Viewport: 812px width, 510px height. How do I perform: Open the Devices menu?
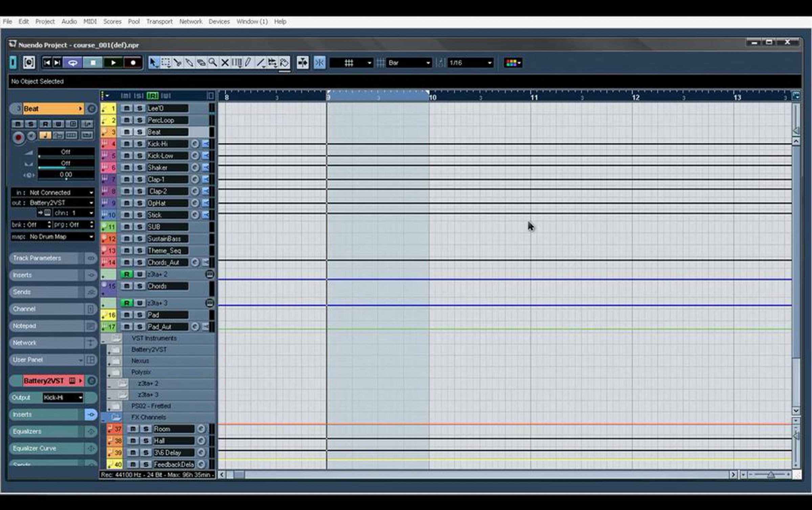219,21
